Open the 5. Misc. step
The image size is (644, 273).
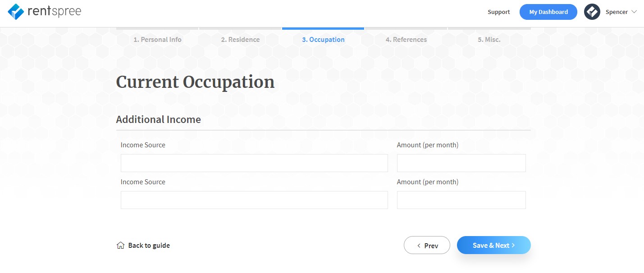click(489, 39)
